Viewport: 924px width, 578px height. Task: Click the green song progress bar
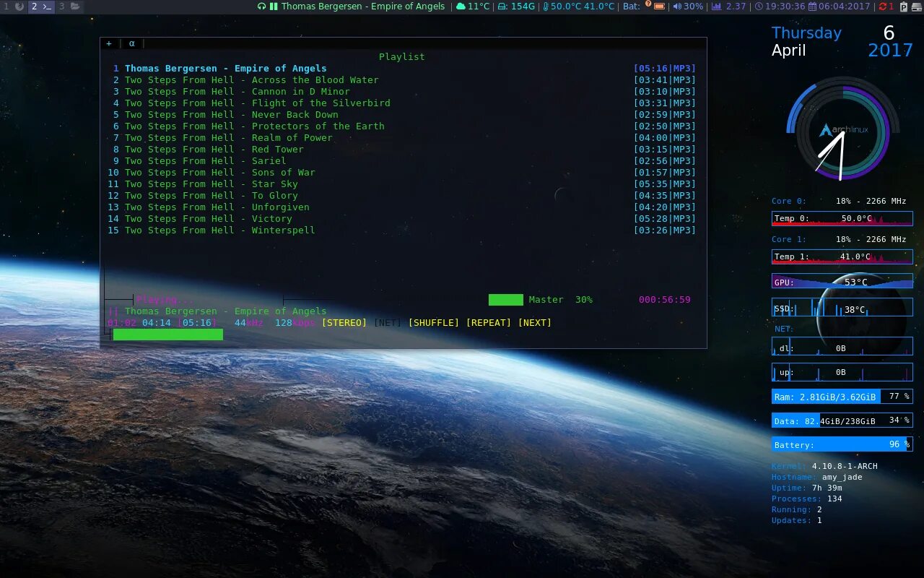[x=166, y=334]
